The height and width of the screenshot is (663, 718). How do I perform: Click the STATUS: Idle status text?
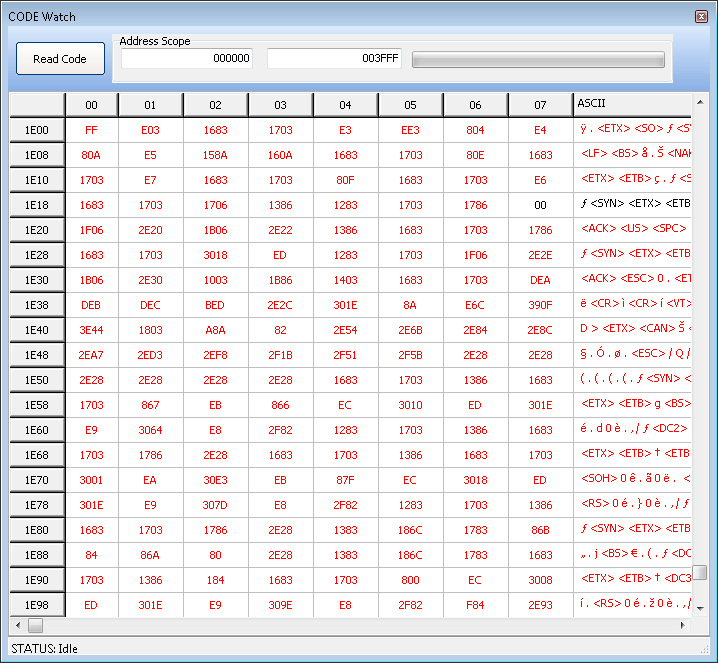click(x=44, y=649)
